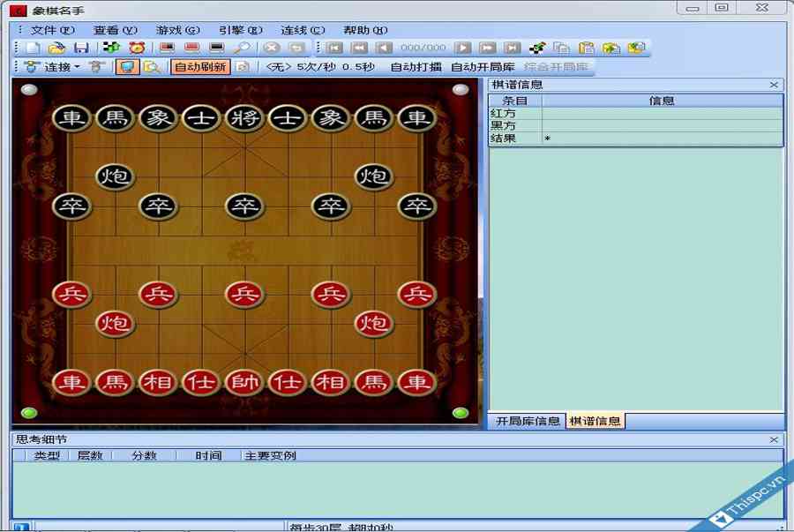Viewport: 794px width, 532px height.
Task: Expand the 连接 dropdown arrow
Action: tap(77, 67)
